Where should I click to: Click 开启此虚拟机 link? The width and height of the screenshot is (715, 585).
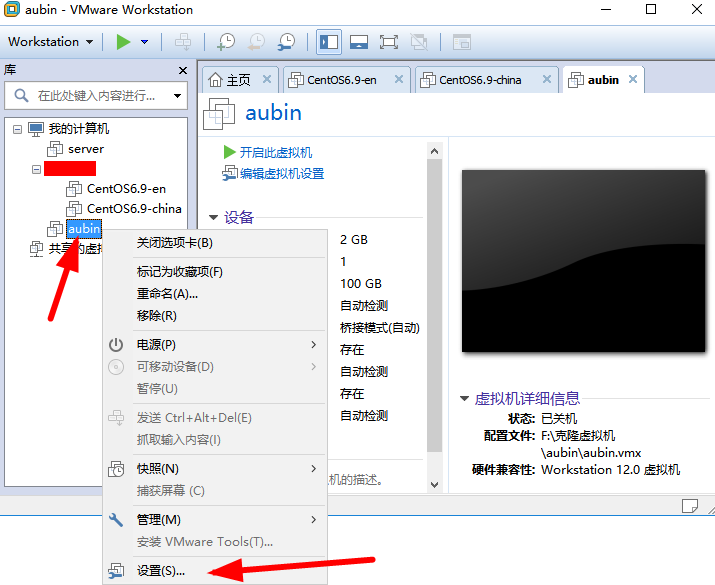click(275, 152)
